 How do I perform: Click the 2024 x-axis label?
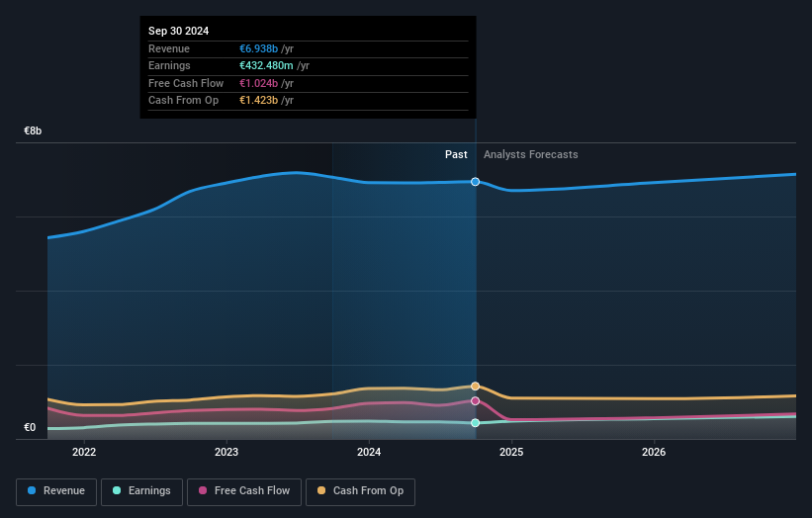pyautogui.click(x=369, y=452)
